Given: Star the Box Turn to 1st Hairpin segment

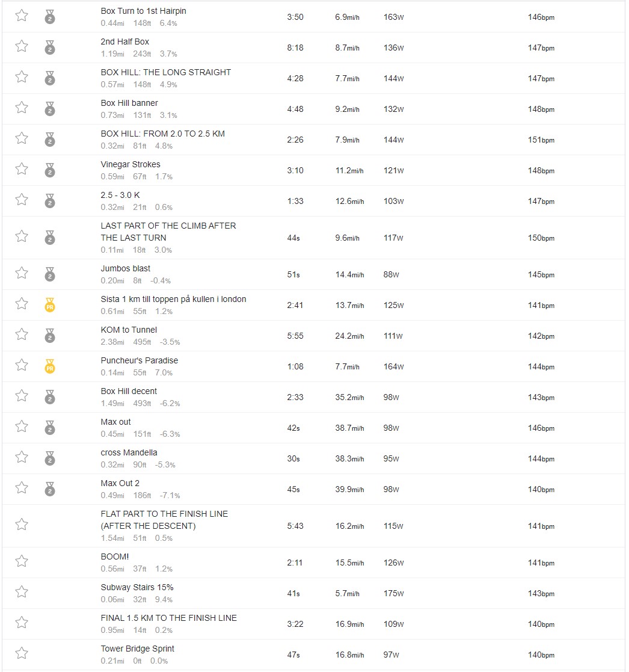Looking at the screenshot, I should point(22,16).
